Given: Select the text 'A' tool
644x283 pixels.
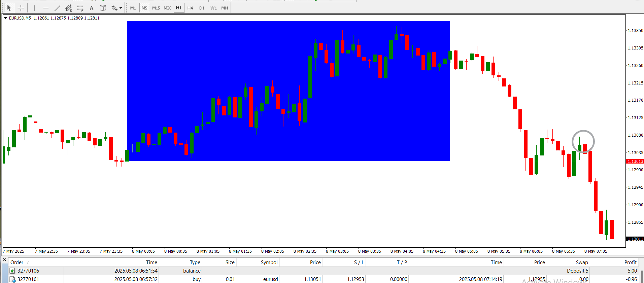Looking at the screenshot, I should pyautogui.click(x=92, y=8).
